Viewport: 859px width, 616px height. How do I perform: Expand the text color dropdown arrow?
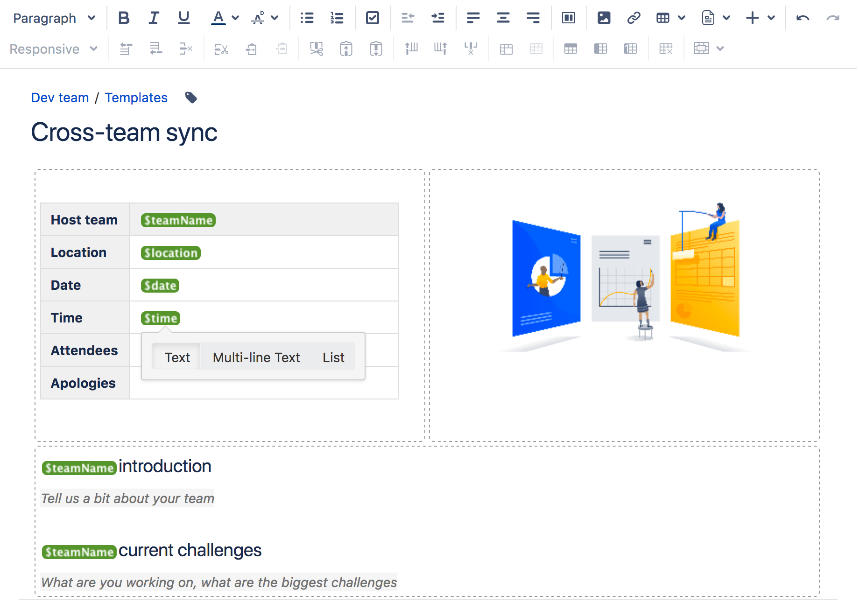pyautogui.click(x=235, y=18)
